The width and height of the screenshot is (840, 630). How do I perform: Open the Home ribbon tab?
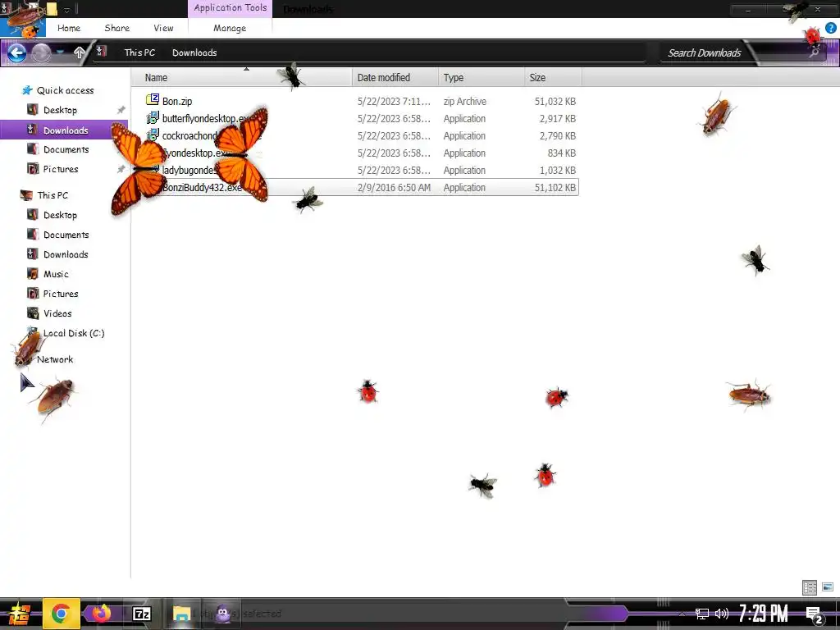[x=69, y=28]
